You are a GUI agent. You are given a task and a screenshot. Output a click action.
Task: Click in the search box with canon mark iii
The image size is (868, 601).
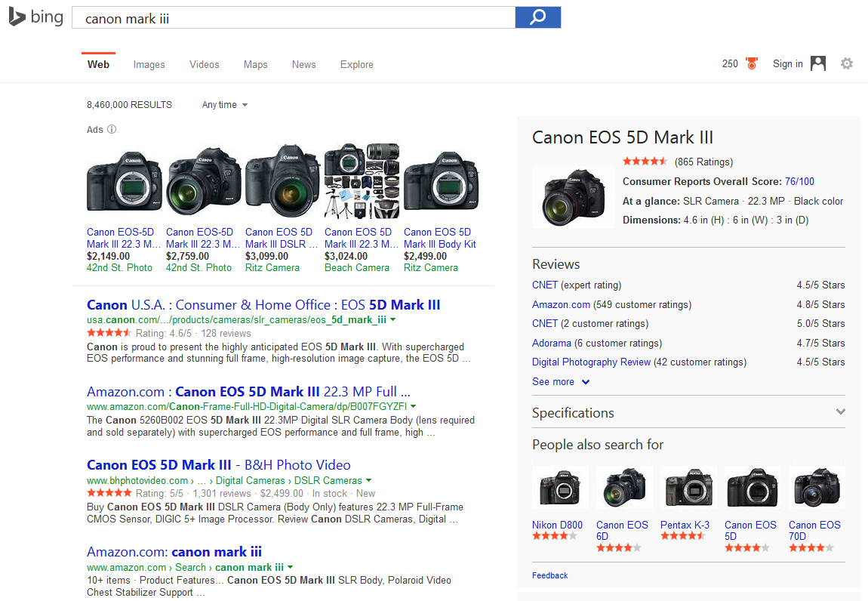293,18
